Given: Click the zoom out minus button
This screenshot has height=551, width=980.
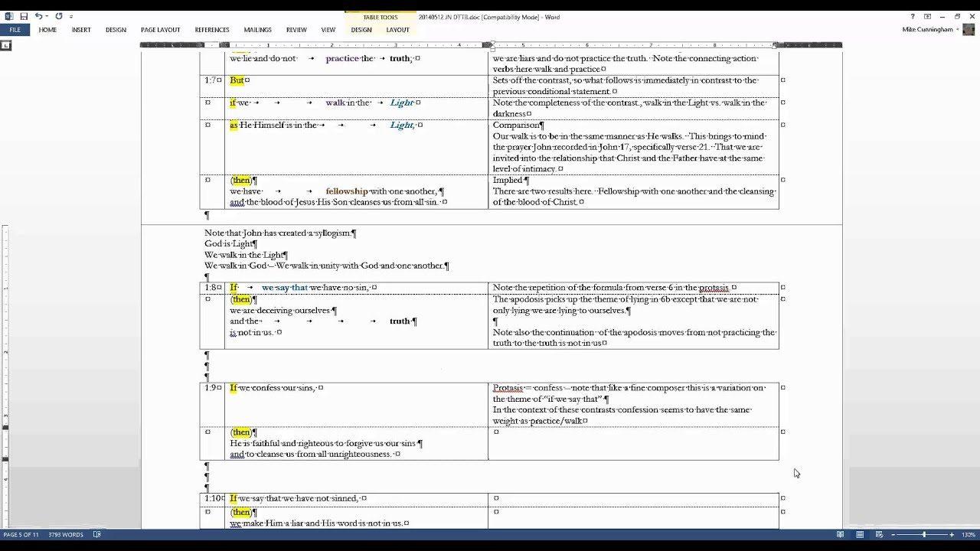Looking at the screenshot, I should [894, 534].
